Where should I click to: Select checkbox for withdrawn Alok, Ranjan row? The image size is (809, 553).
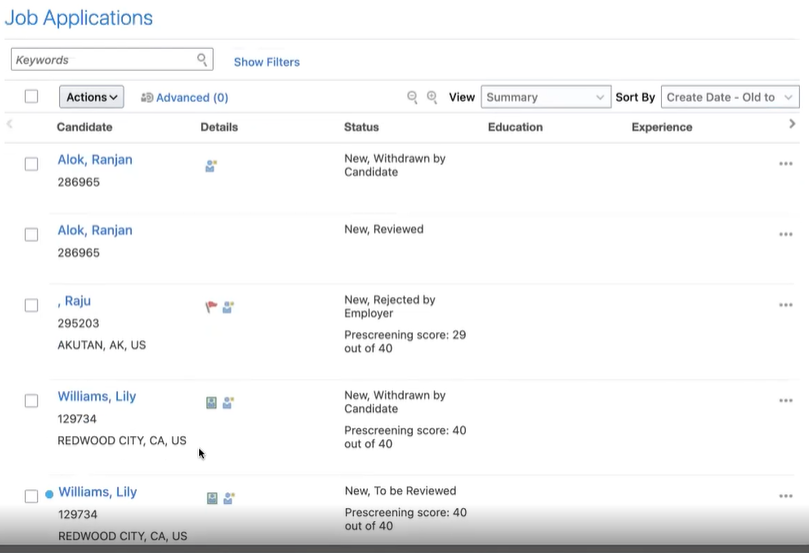pos(31,164)
